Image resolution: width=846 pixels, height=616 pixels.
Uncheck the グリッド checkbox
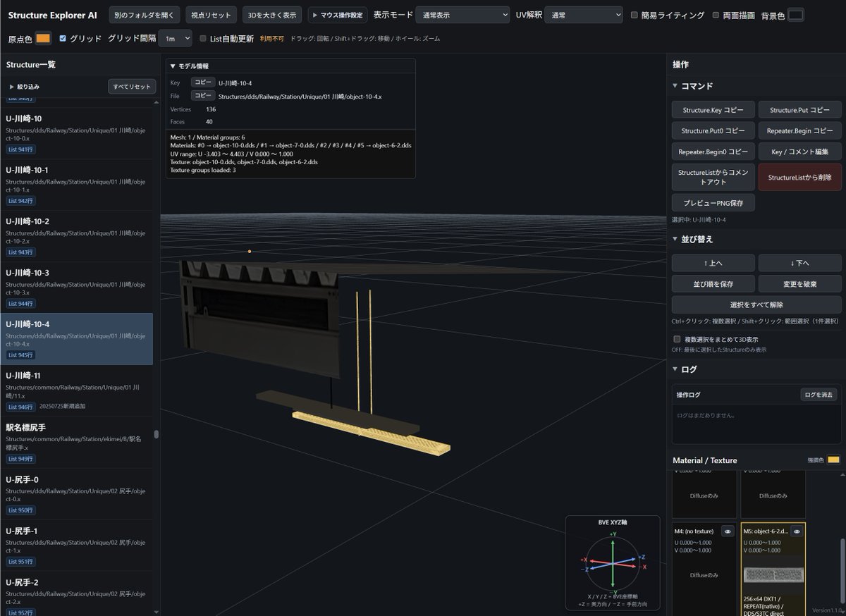click(x=63, y=39)
